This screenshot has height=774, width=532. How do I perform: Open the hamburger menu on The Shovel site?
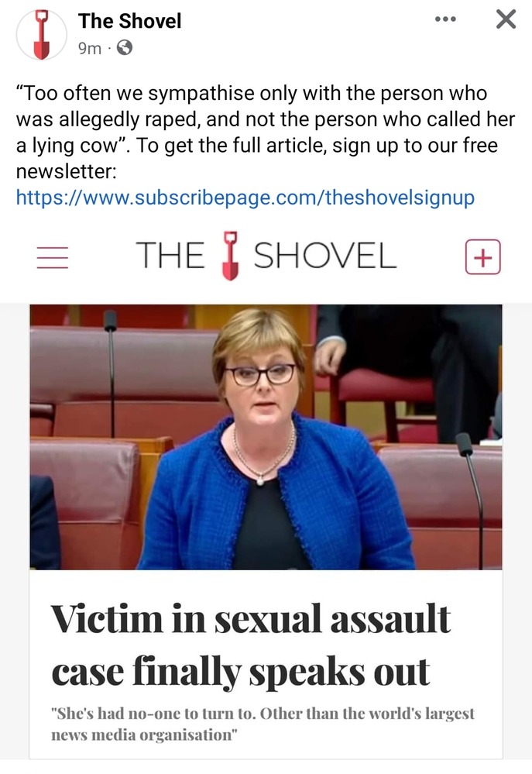[x=53, y=257]
